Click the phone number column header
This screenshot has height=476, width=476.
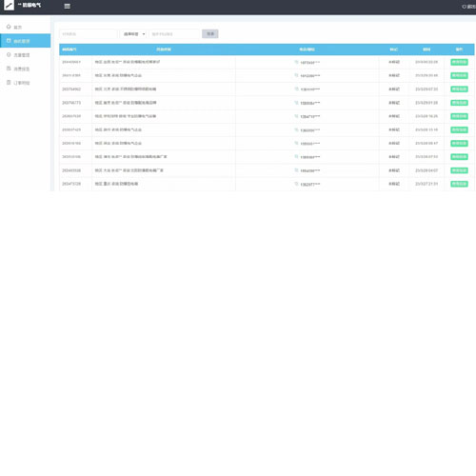tap(307, 50)
